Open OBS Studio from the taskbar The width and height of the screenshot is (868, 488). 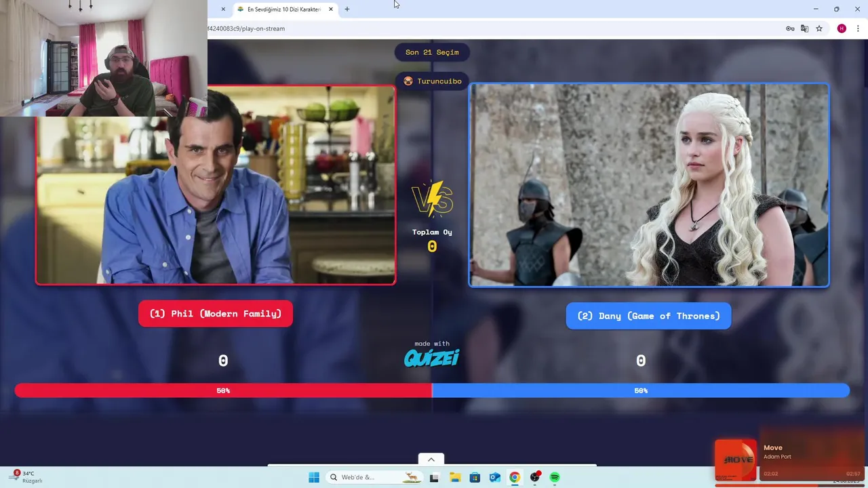click(x=535, y=477)
